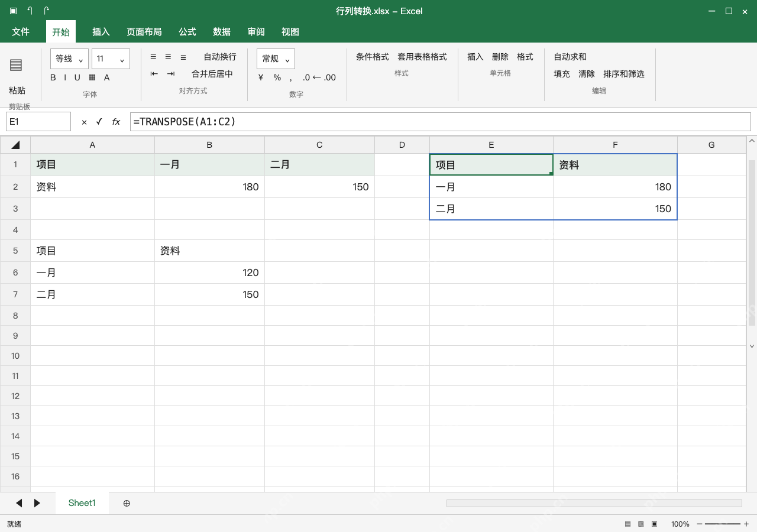The height and width of the screenshot is (532, 757).
Task: Click the Undo arrow in title bar
Action: click(30, 11)
